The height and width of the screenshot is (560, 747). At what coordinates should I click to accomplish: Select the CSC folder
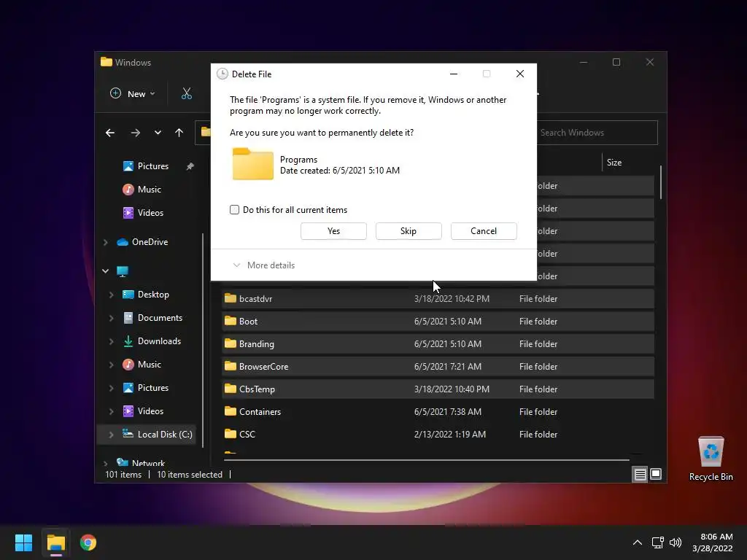tap(438, 435)
